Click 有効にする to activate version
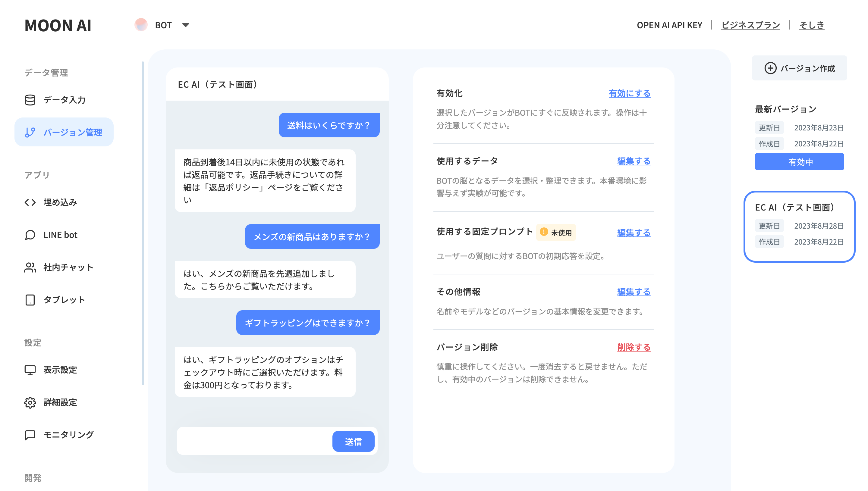The image size is (868, 491). 629,93
